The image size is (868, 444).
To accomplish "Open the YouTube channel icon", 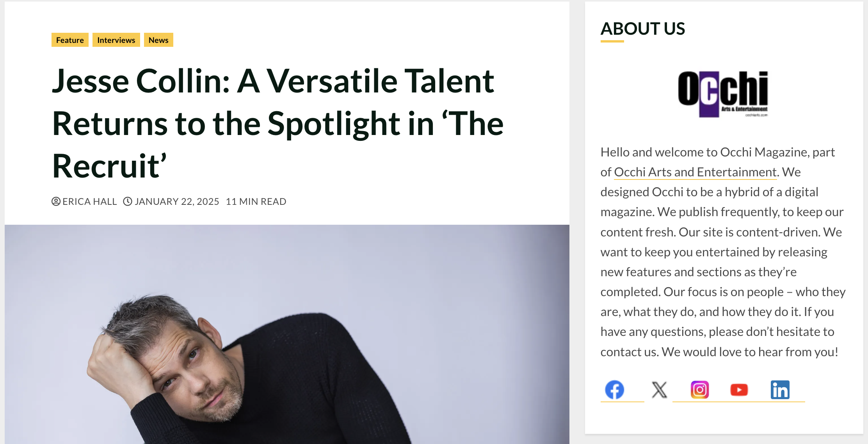I will point(739,390).
